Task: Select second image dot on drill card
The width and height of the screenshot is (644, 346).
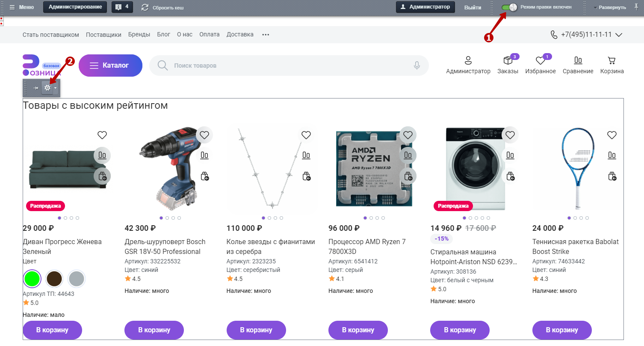Action: pyautogui.click(x=167, y=218)
